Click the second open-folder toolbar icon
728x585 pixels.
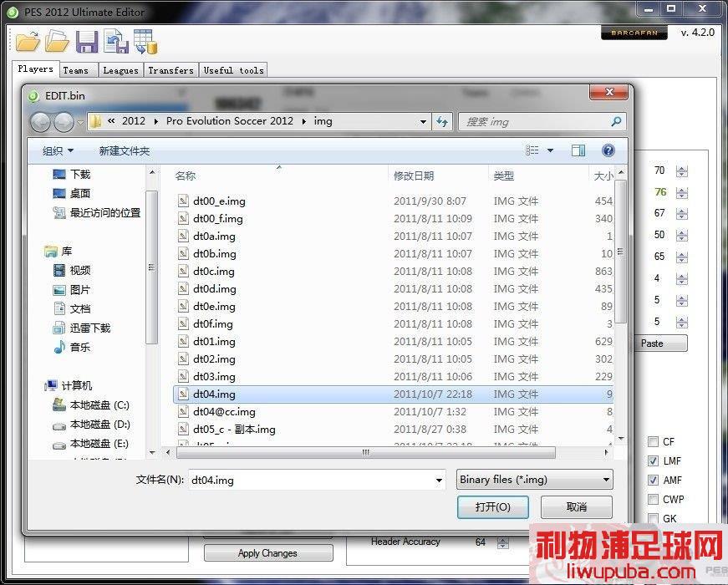pos(57,42)
